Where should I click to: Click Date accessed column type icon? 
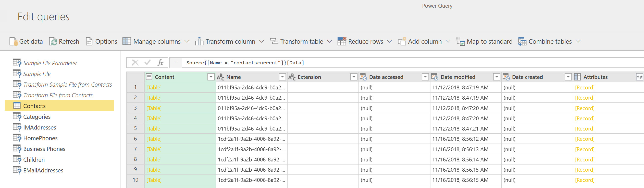[x=363, y=77]
